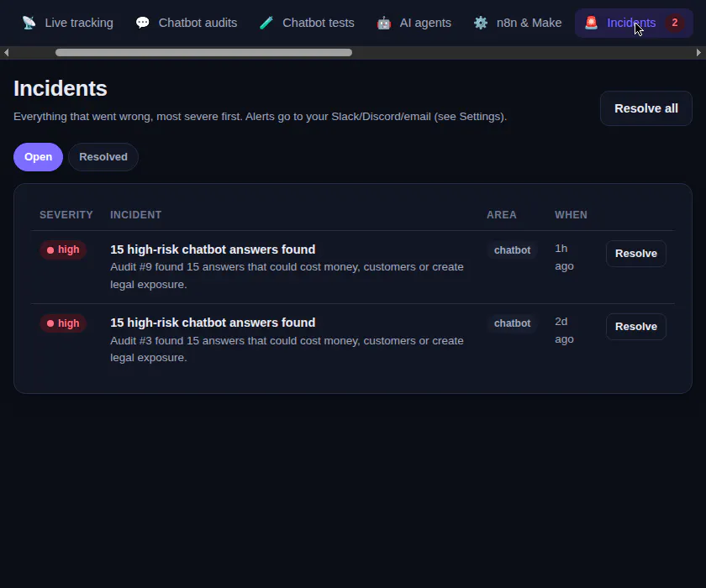Viewport: 706px width, 588px height.
Task: Click the AREA column header
Action: (501, 214)
